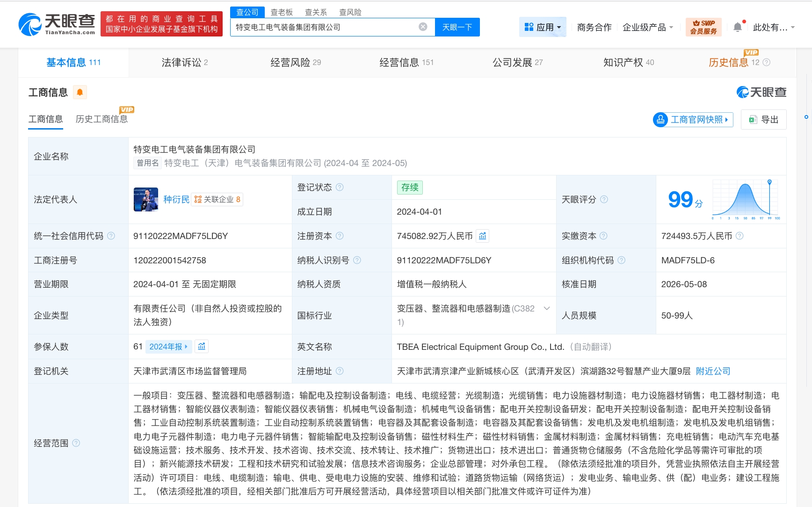Screen dimensions: 812x507
Task: Click the red promotional banner in header
Action: pos(161,24)
